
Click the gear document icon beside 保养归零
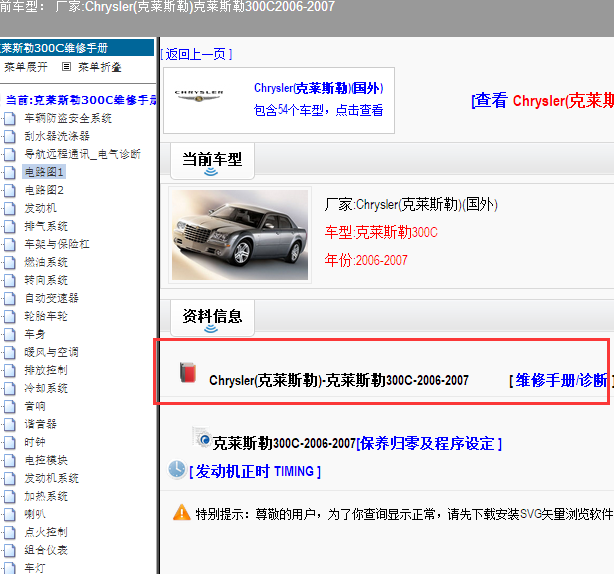(202, 437)
